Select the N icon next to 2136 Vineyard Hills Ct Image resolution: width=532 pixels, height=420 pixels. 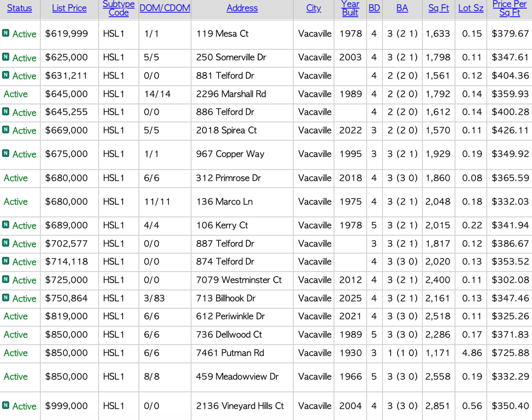(6, 406)
